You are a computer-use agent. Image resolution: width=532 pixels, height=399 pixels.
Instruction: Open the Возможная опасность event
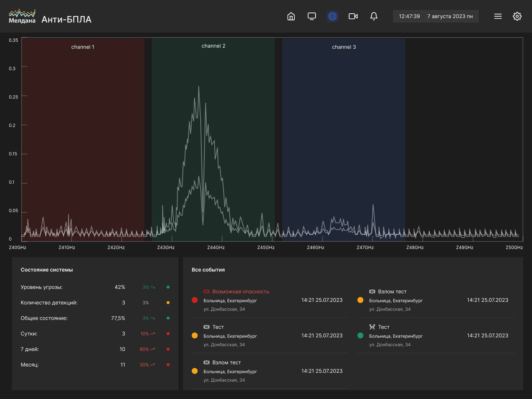tap(241, 291)
